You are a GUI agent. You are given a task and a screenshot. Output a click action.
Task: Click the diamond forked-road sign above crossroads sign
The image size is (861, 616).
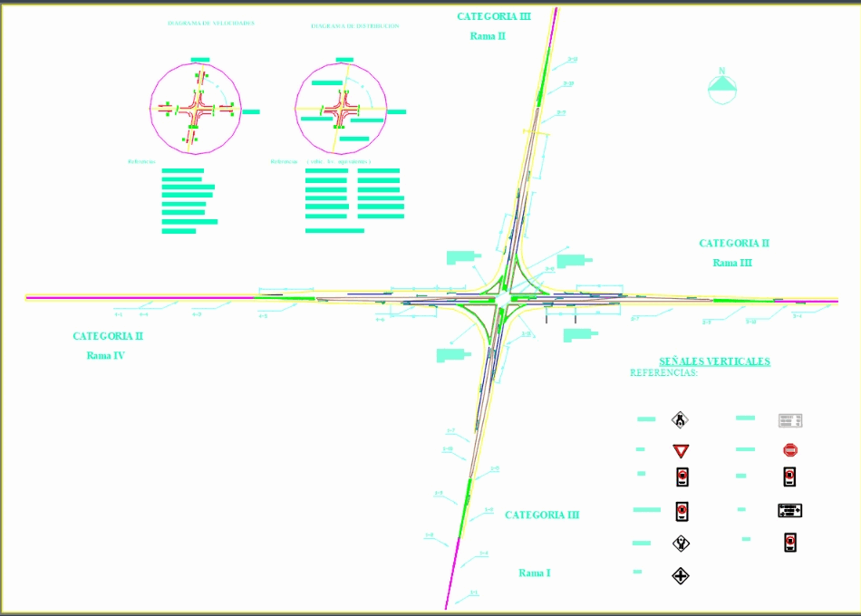(681, 544)
